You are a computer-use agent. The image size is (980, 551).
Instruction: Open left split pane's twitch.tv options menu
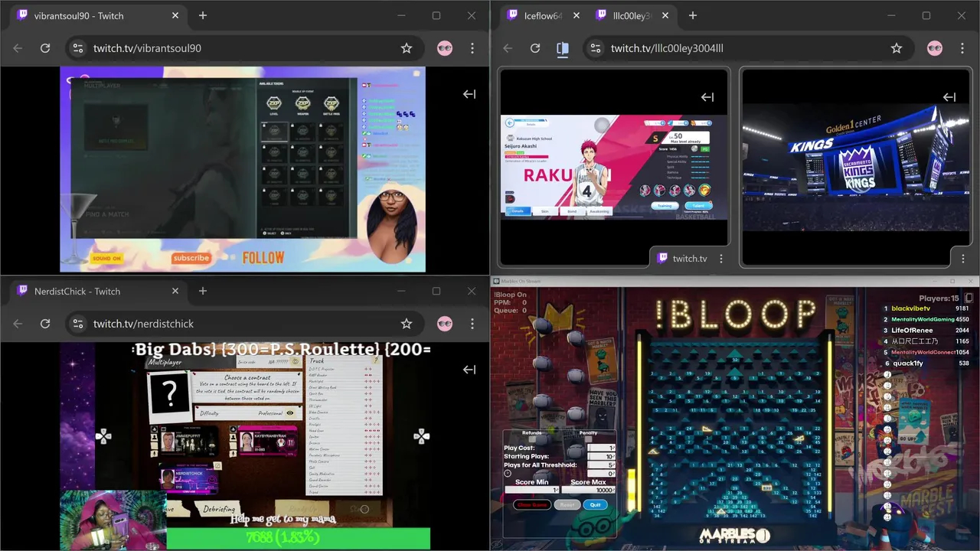[720, 259]
